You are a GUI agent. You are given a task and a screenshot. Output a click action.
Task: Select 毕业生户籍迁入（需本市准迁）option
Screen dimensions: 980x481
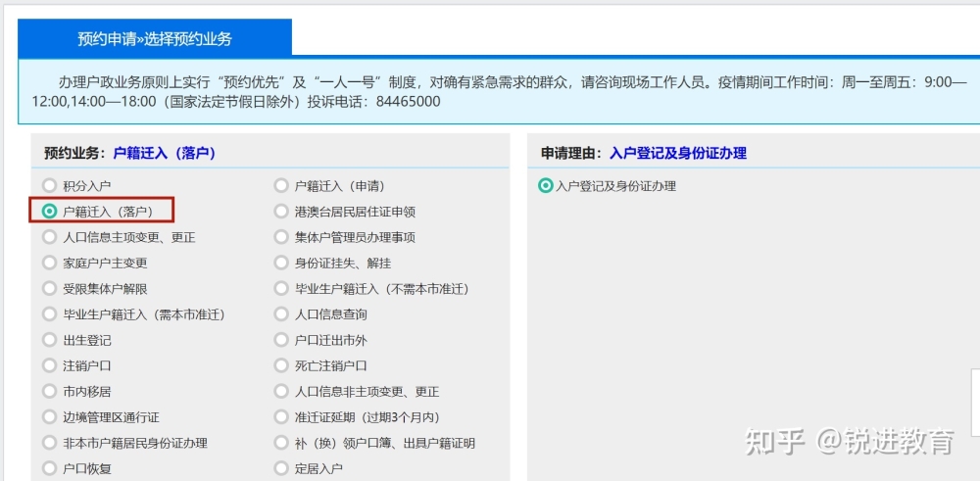click(x=49, y=314)
